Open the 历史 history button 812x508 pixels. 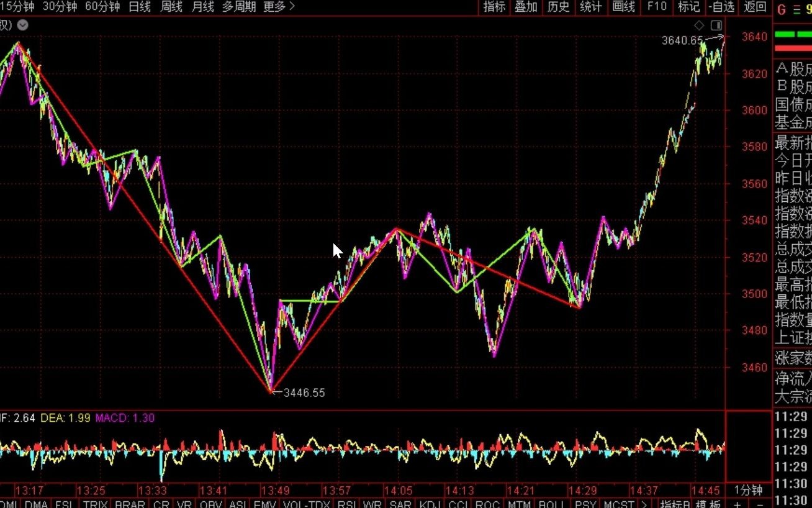tap(558, 7)
